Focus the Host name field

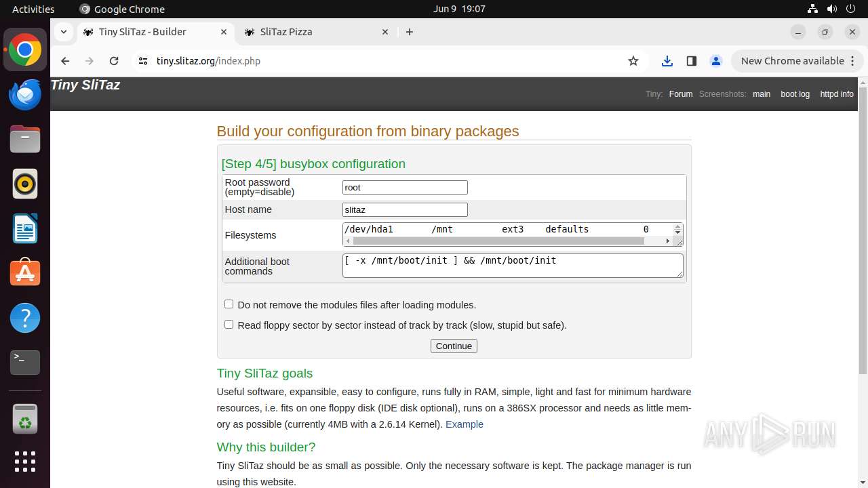[x=405, y=209]
